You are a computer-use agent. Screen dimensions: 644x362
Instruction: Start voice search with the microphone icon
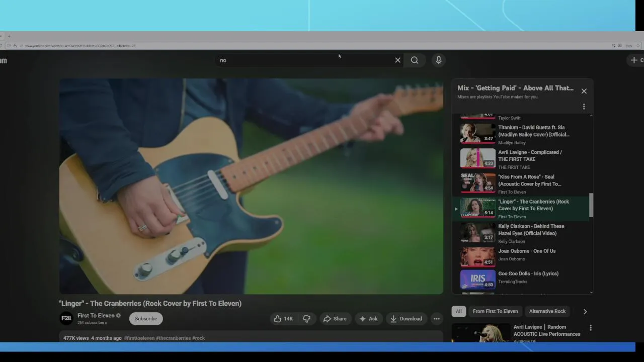(x=439, y=60)
